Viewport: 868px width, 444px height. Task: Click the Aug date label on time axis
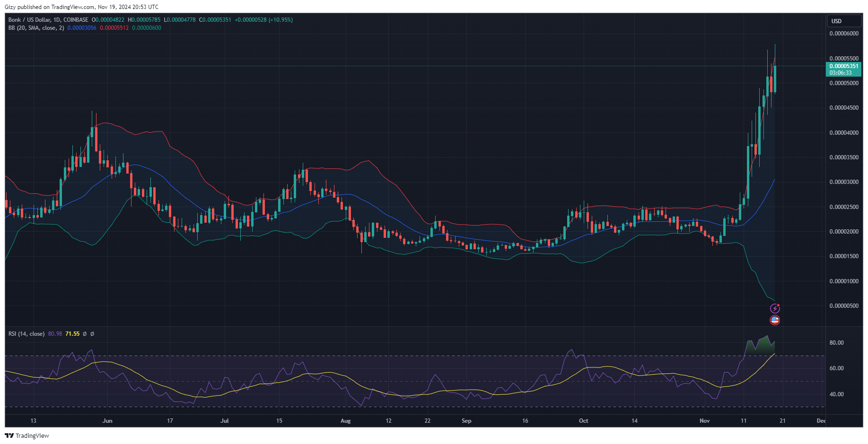(346, 421)
